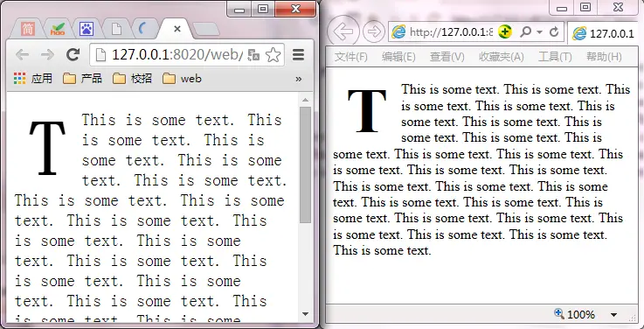Open the Chrome hamburger menu
This screenshot has height=329, width=644.
pos(299,54)
